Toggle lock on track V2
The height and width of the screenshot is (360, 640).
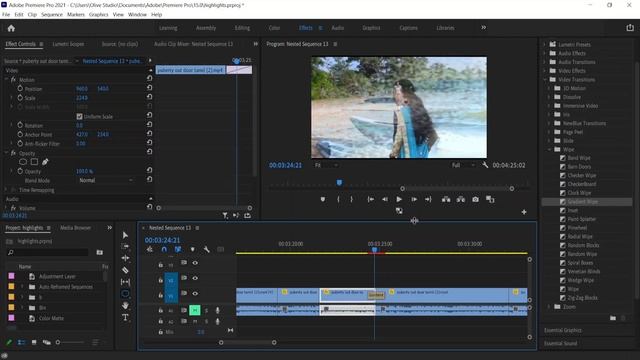160,280
